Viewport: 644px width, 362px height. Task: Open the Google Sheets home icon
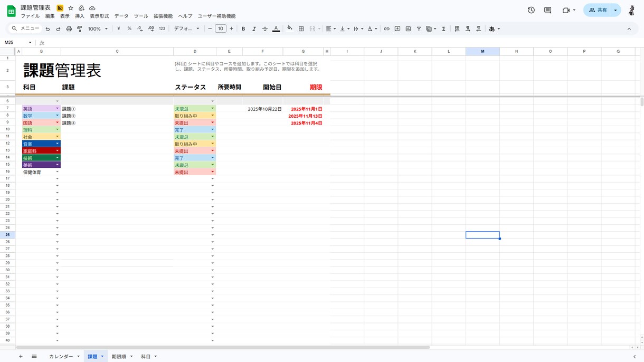tap(11, 12)
